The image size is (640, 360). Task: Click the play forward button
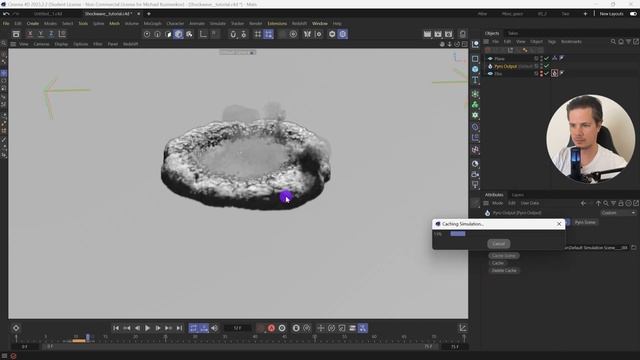tap(147, 328)
